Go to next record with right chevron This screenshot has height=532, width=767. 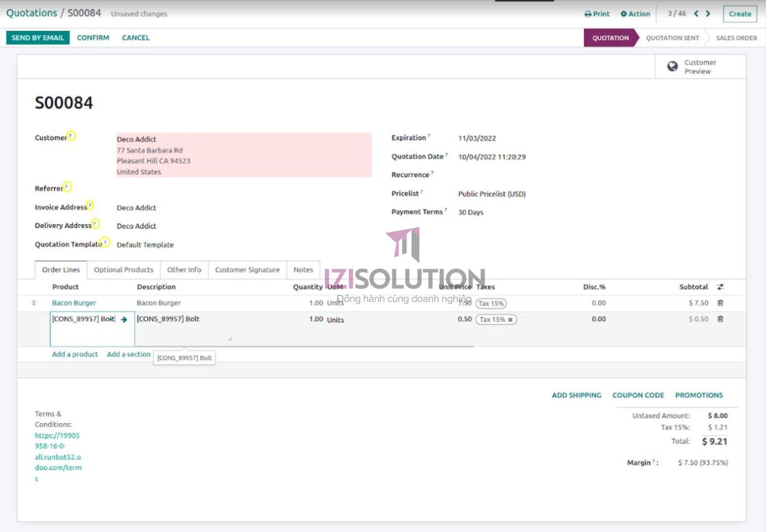[708, 14]
